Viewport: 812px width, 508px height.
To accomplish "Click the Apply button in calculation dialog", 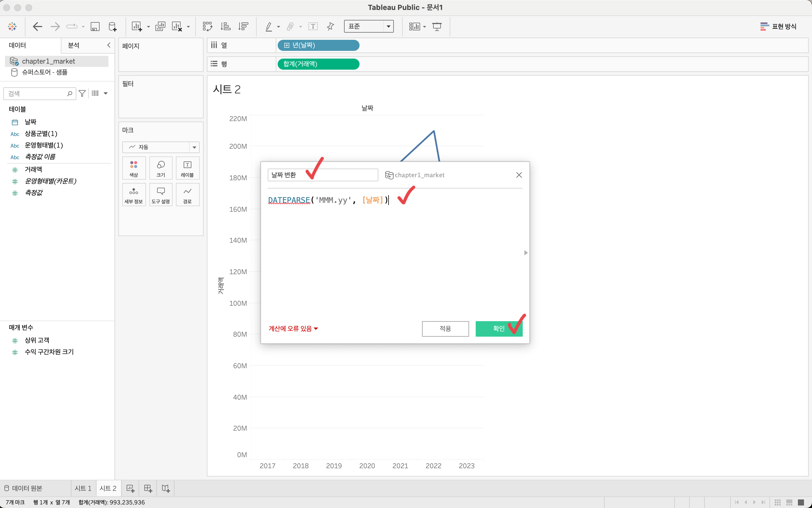I will click(445, 329).
